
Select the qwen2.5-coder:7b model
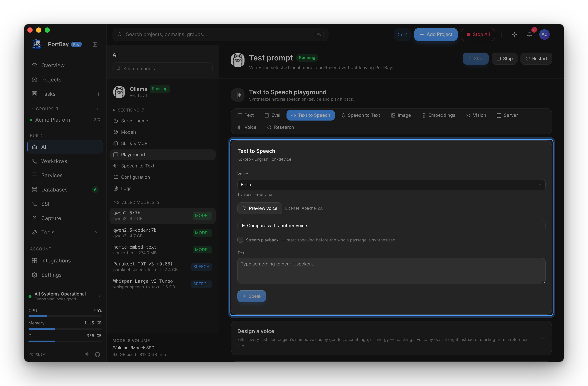pyautogui.click(x=162, y=233)
